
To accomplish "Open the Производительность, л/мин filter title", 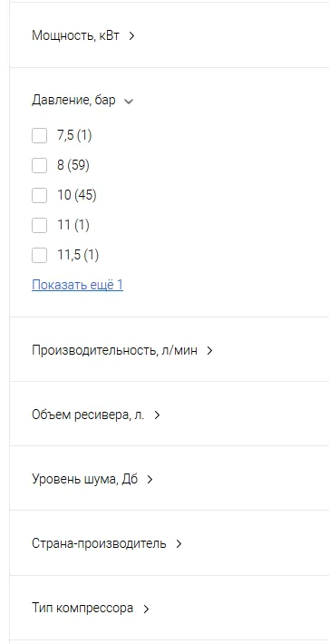I will [114, 351].
